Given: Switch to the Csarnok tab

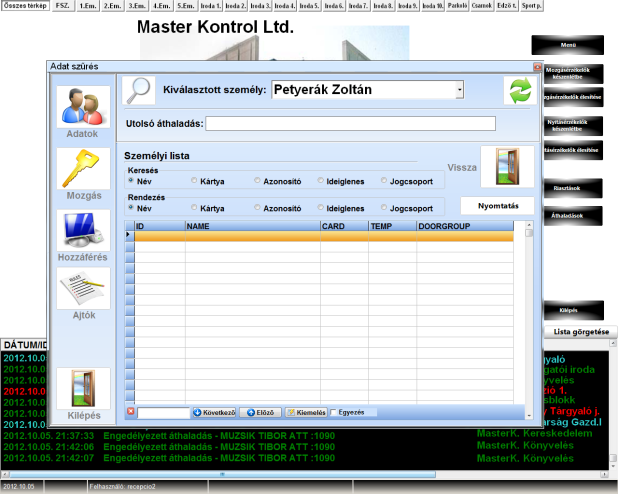Looking at the screenshot, I should point(482,6).
